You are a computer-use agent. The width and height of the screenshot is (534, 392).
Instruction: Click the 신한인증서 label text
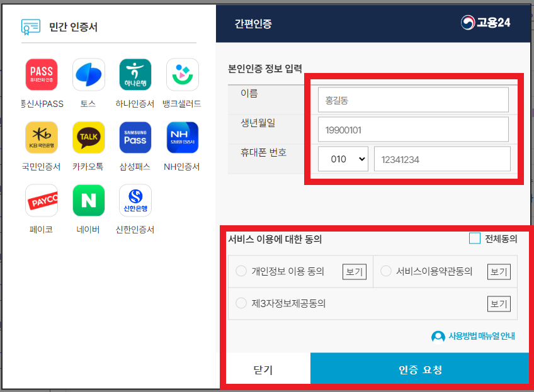click(x=135, y=230)
